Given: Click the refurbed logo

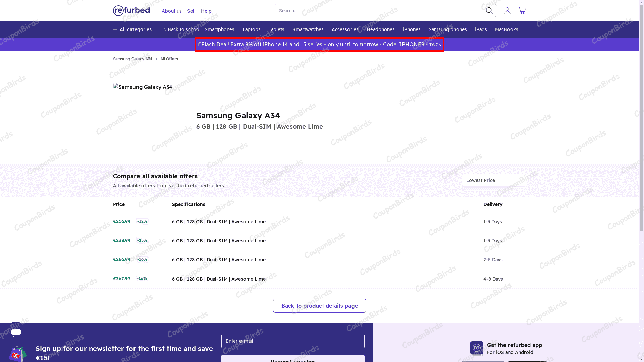Looking at the screenshot, I should coord(131,11).
